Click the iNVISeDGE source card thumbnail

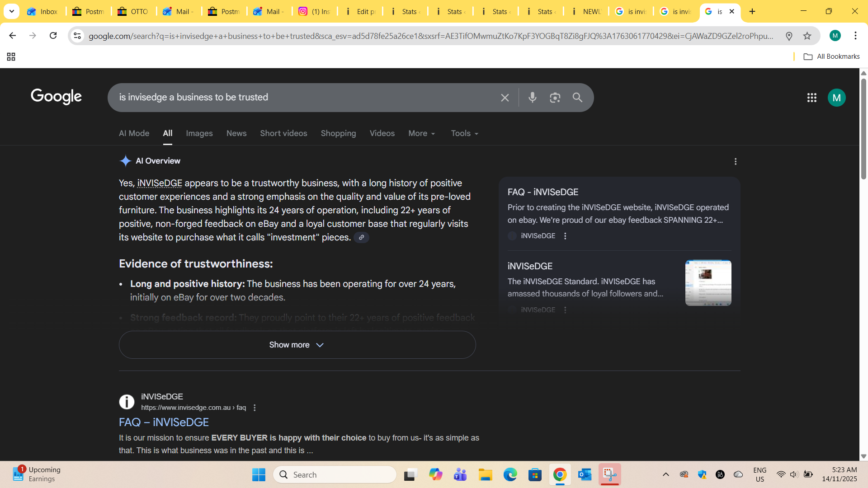click(708, 283)
